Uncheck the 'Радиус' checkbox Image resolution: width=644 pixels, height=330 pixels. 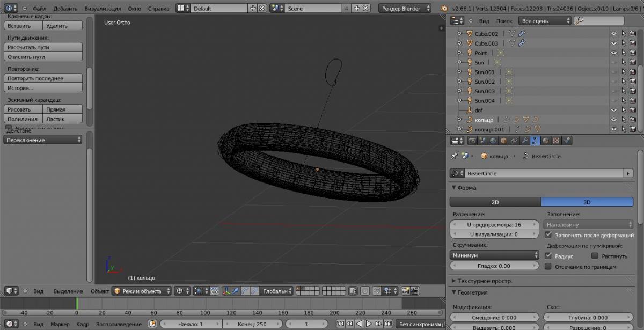[x=548, y=256]
